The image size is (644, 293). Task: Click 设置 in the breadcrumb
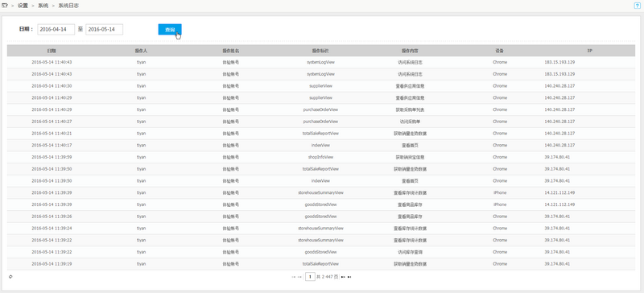click(23, 6)
